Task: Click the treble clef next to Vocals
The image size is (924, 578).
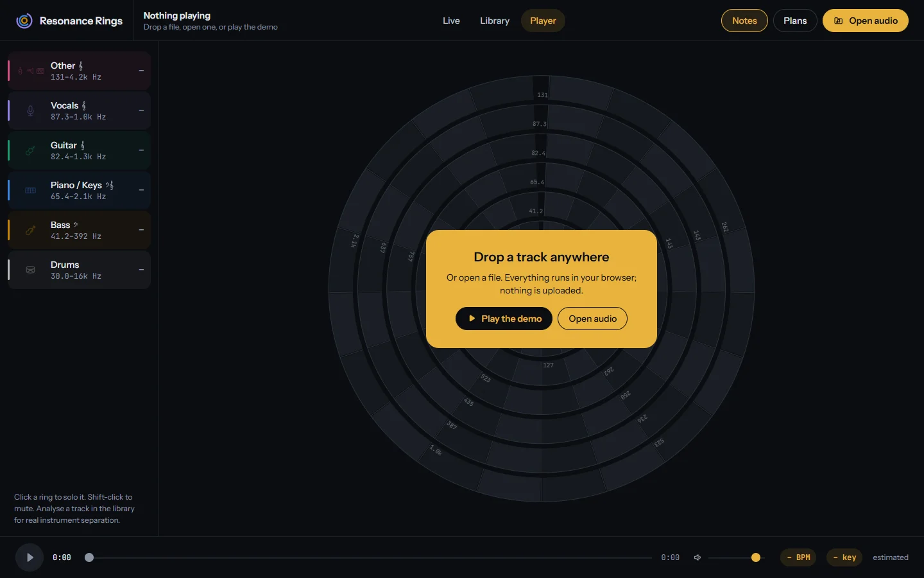Action: coord(84,105)
